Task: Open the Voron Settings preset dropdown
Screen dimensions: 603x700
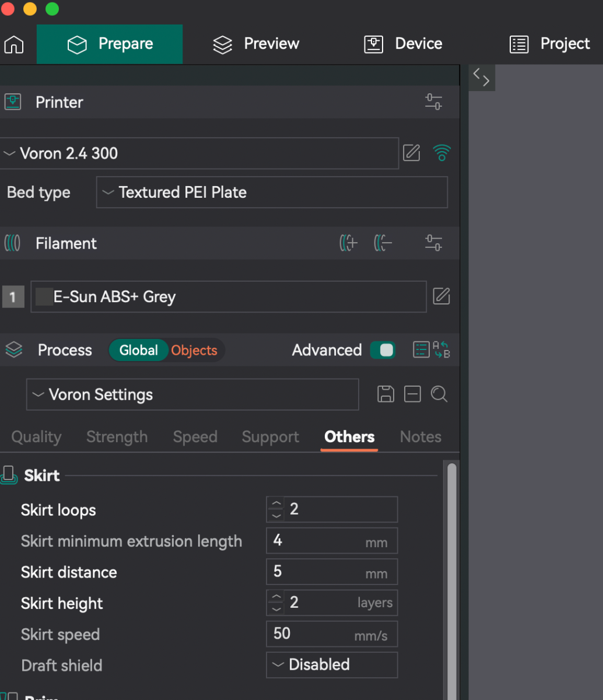Action: click(x=192, y=394)
